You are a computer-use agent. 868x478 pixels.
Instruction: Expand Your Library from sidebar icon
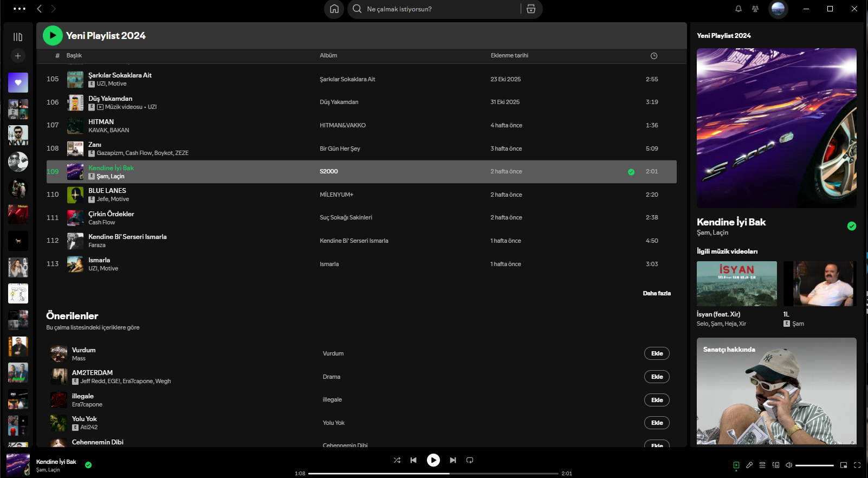(x=18, y=37)
